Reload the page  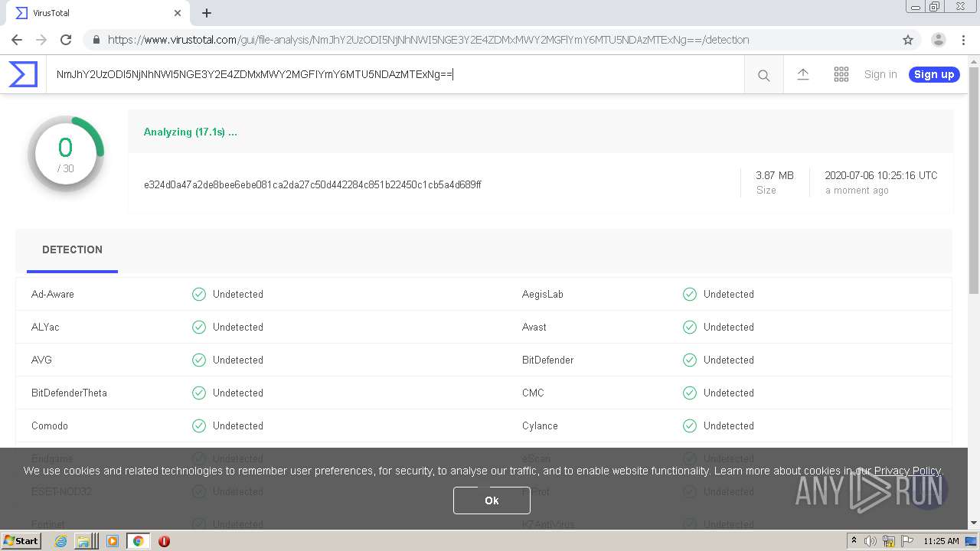pyautogui.click(x=66, y=40)
